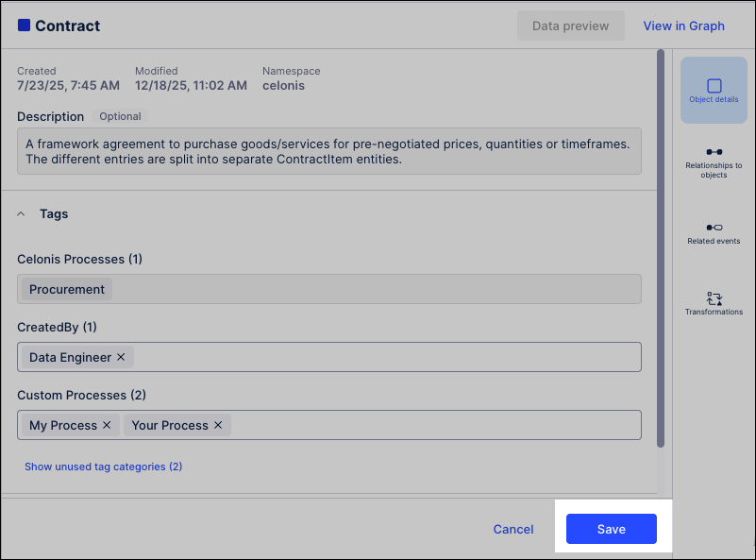The image size is (756, 560).
Task: Click the Data preview button
Action: tap(570, 25)
